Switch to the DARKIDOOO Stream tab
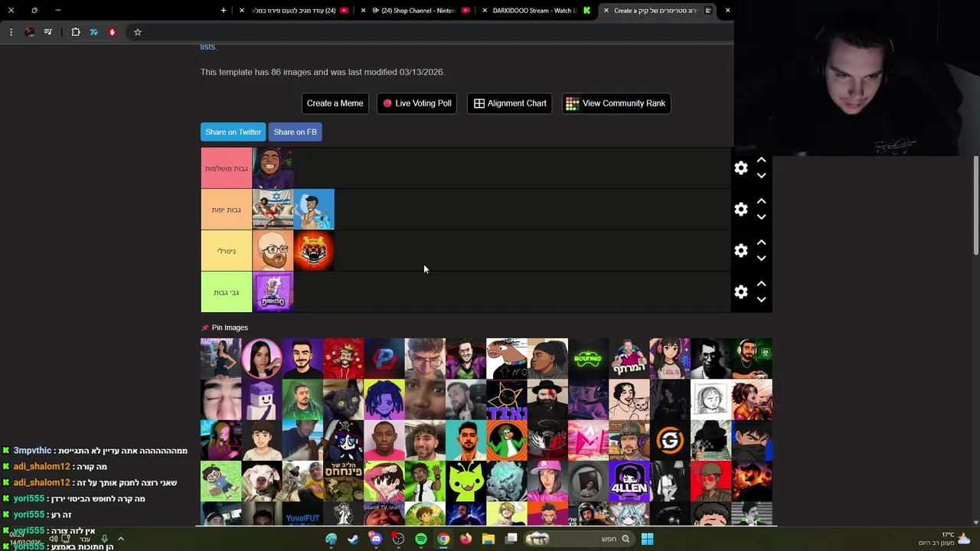 point(536,11)
